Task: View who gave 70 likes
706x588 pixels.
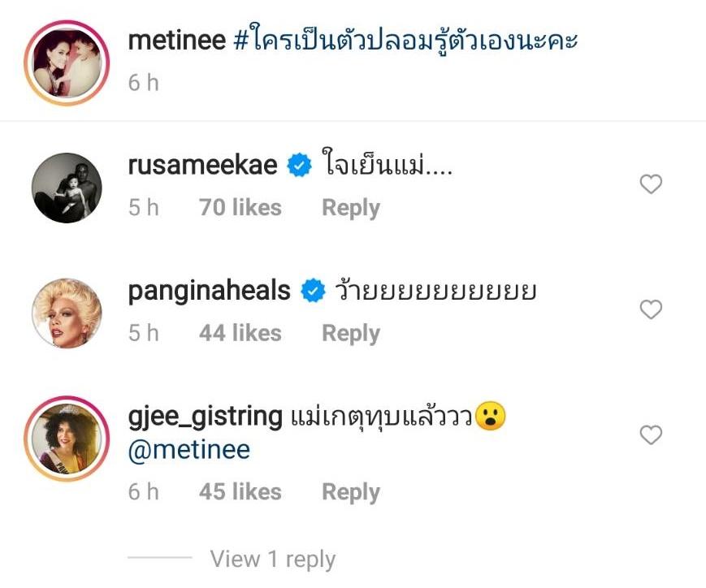Action: coord(240,208)
